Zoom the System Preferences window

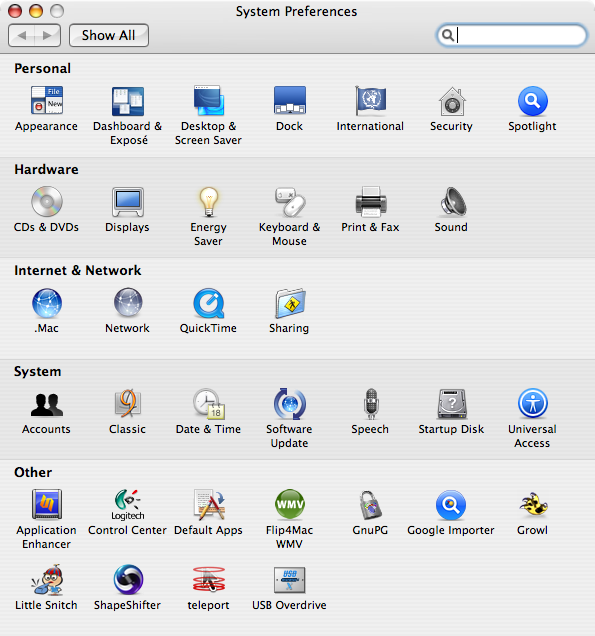57,11
